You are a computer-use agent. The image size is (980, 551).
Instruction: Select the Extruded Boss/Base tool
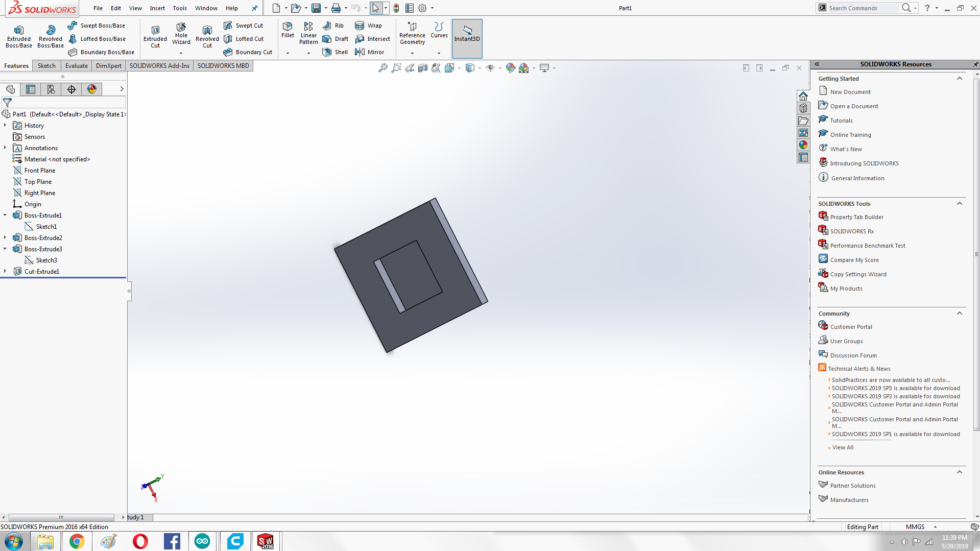[19, 37]
